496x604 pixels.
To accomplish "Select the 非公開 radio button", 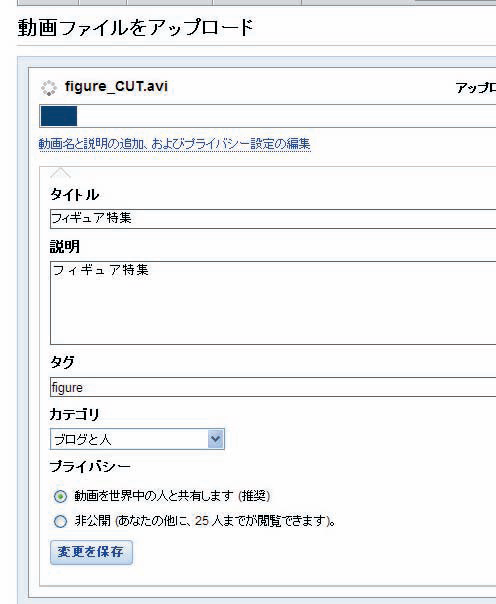I will (60, 521).
